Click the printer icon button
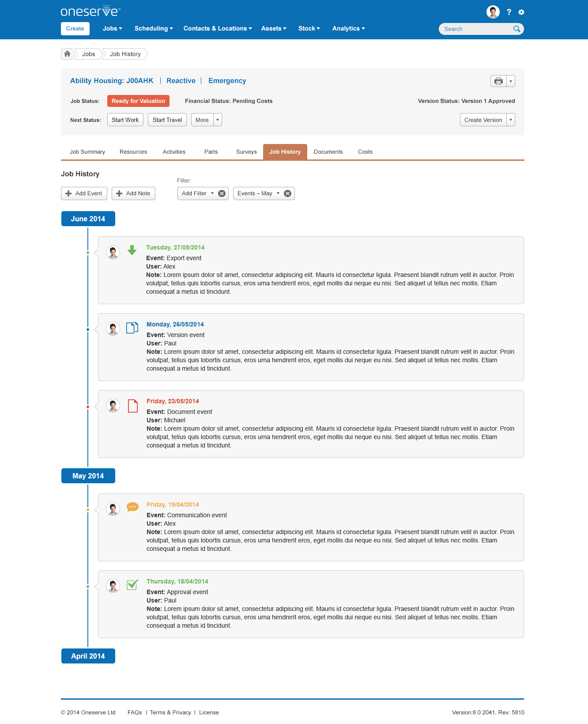The width and height of the screenshot is (588, 724). click(498, 81)
